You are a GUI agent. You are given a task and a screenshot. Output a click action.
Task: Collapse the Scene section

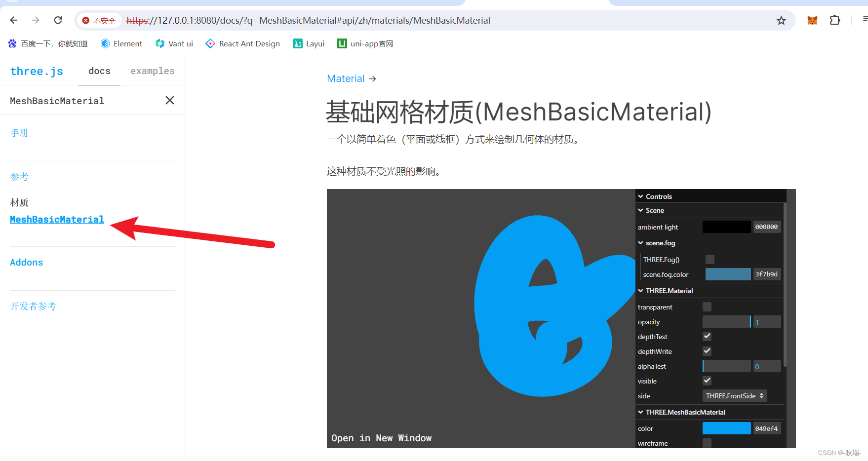(709, 210)
